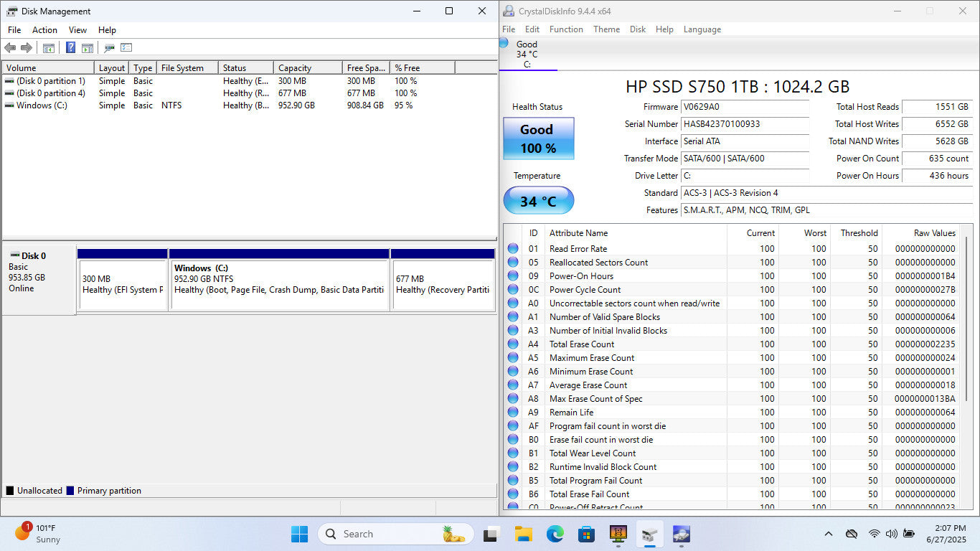Image resolution: width=980 pixels, height=551 pixels.
Task: Click the Disk 0 Basic 953.85 GB label
Action: coord(39,280)
